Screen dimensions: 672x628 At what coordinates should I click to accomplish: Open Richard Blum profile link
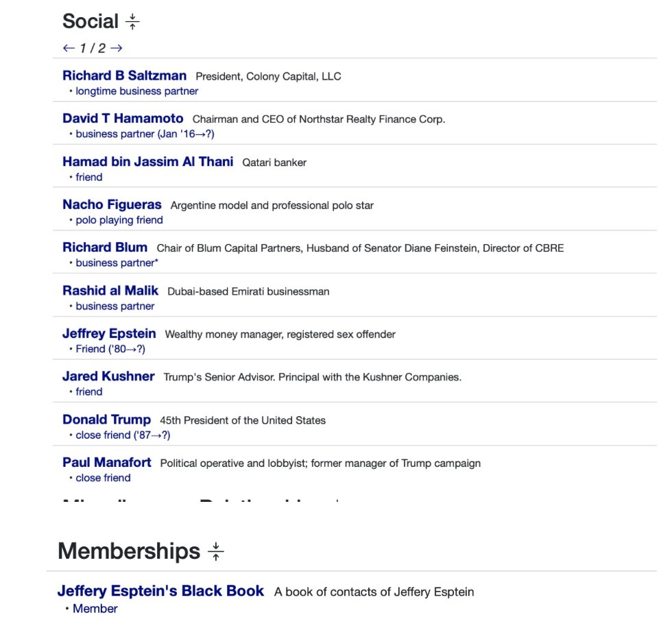point(105,247)
